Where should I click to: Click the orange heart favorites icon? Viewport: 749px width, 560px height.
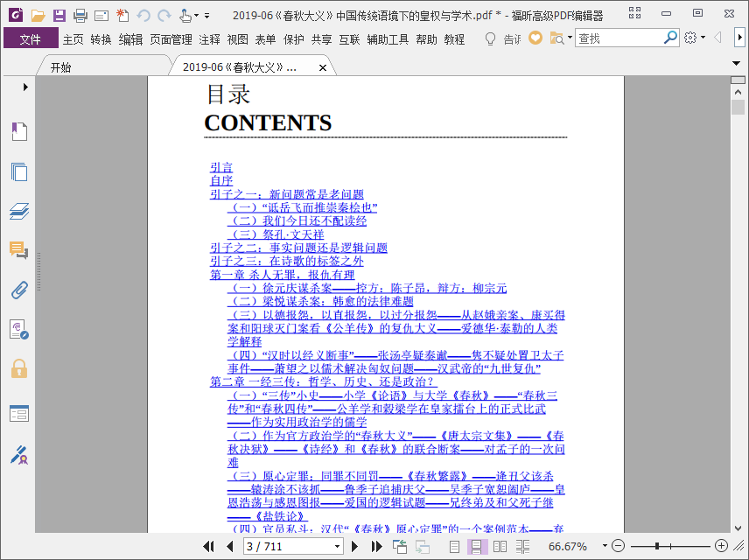point(535,38)
